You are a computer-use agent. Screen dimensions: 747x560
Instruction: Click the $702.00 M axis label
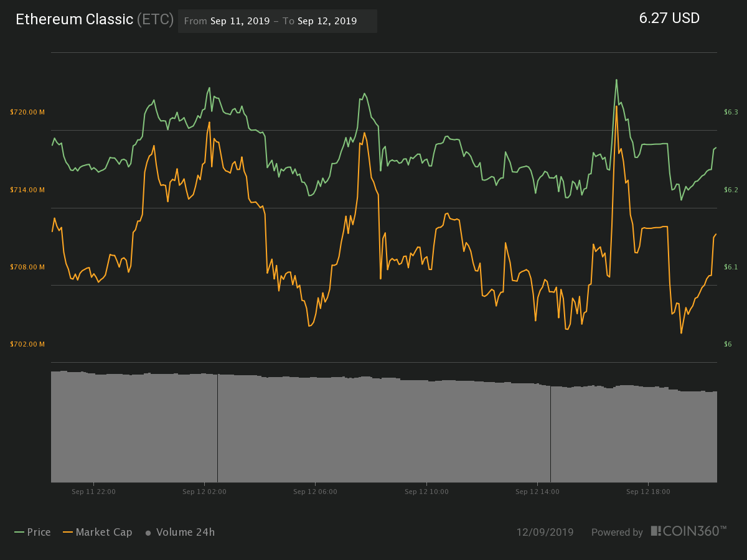pyautogui.click(x=28, y=344)
